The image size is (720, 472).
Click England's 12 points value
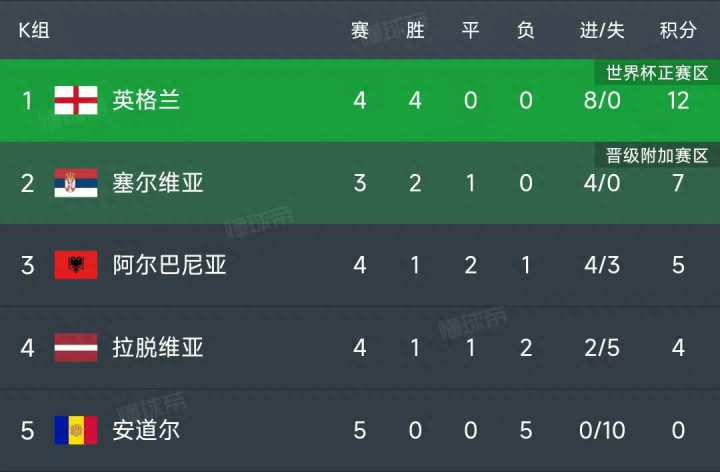tap(678, 100)
